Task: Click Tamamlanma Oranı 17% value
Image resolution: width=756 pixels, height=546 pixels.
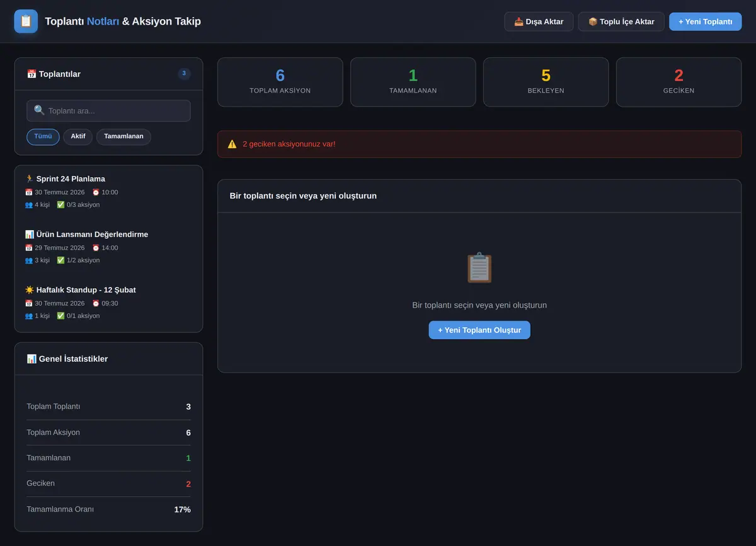Action: [182, 509]
